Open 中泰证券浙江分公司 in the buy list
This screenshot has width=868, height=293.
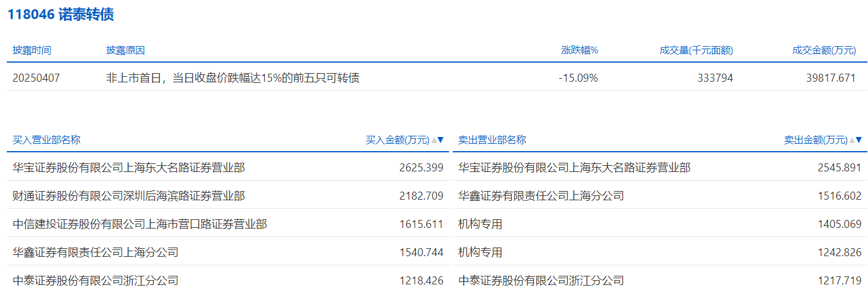click(x=96, y=281)
